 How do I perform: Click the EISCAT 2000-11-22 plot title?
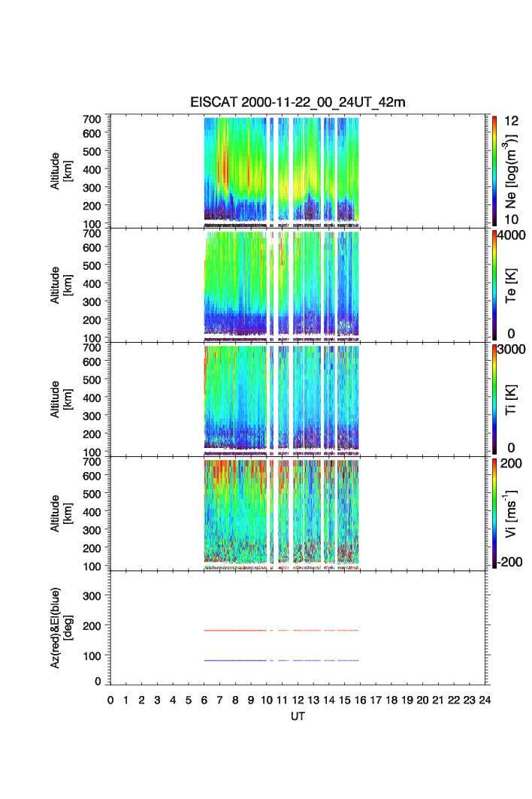[298, 102]
